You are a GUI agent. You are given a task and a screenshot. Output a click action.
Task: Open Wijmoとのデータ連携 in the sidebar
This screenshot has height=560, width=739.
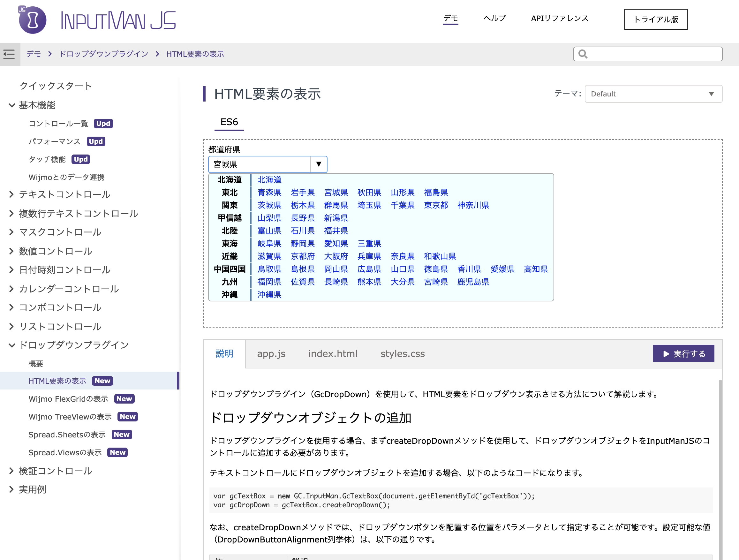[66, 177]
